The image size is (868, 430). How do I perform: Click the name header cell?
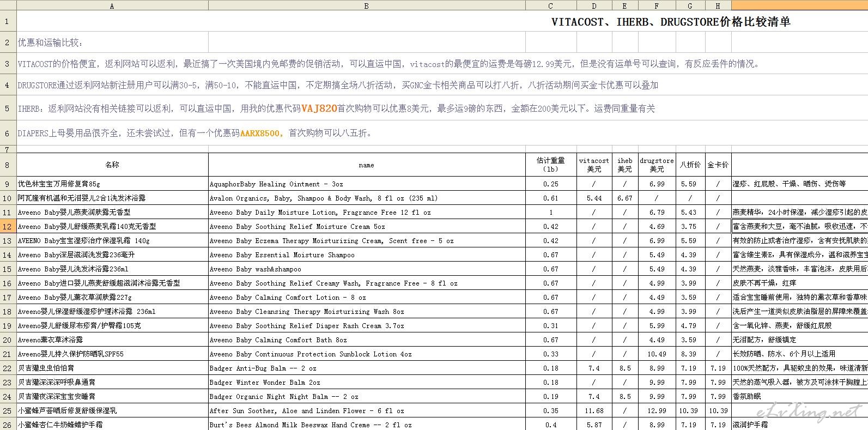tap(367, 165)
